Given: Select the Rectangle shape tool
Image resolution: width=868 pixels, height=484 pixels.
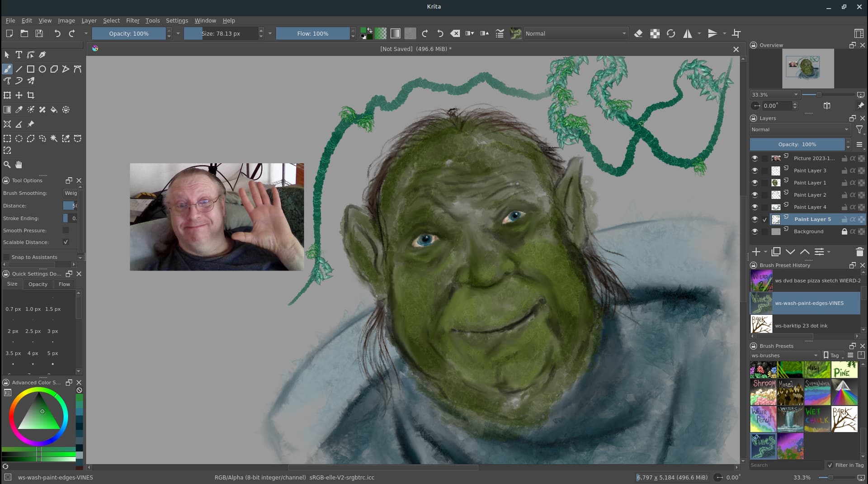Looking at the screenshot, I should [x=30, y=69].
